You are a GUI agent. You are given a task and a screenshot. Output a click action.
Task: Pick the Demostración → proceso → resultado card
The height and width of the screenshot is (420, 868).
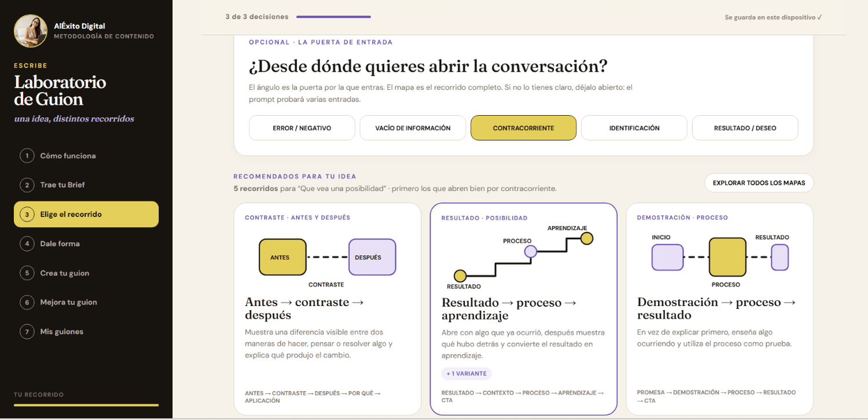tap(719, 309)
